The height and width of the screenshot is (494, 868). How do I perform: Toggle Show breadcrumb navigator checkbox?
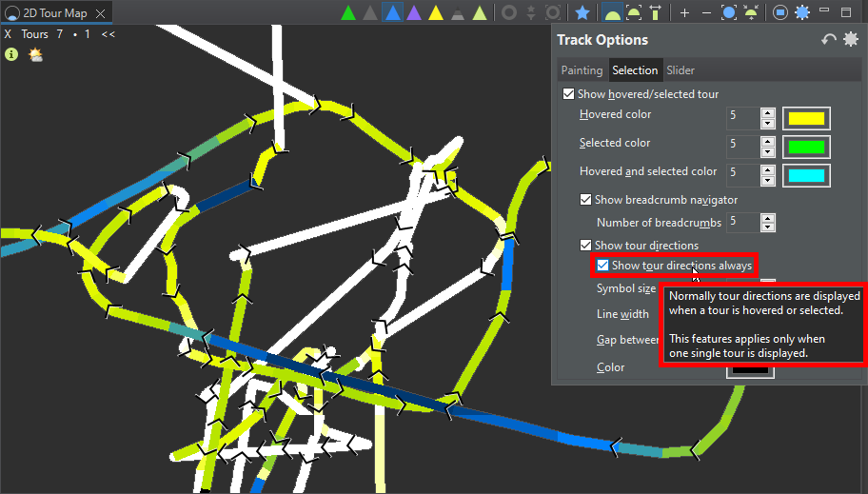pos(585,199)
